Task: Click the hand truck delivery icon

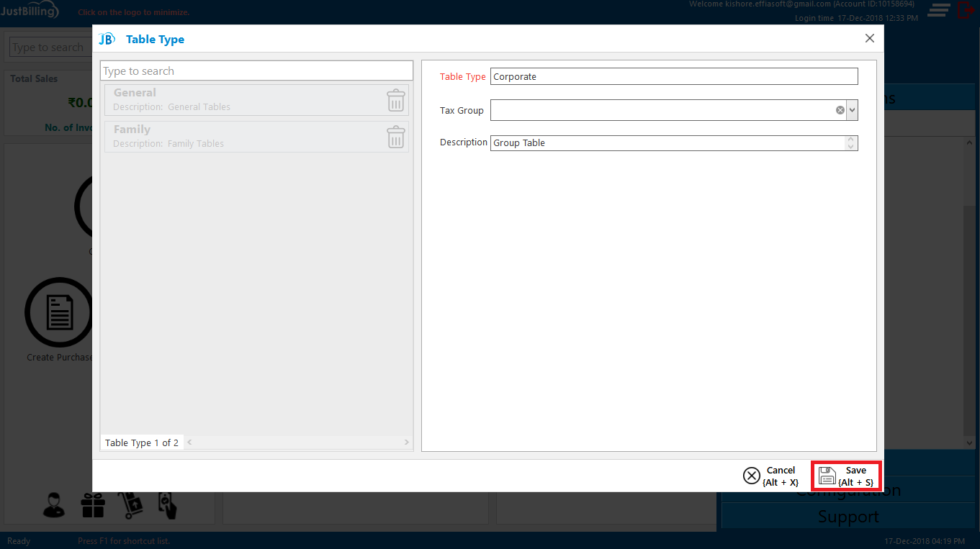Action: pos(130,505)
